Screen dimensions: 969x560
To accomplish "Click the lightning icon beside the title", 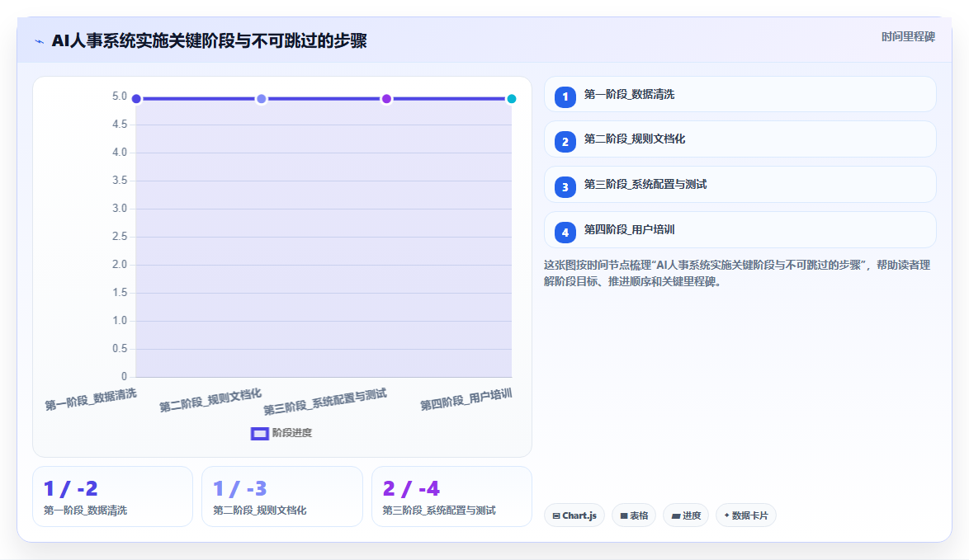I will point(40,41).
